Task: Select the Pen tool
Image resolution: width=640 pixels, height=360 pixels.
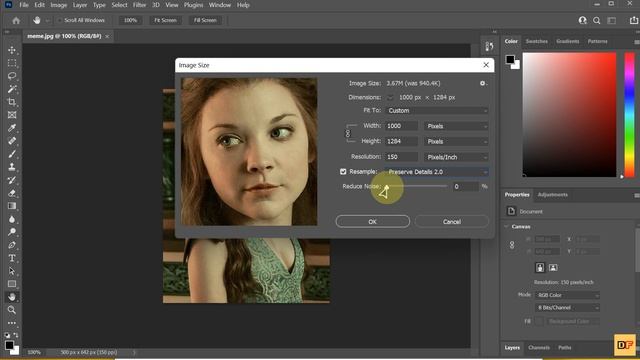Action: coord(12,245)
